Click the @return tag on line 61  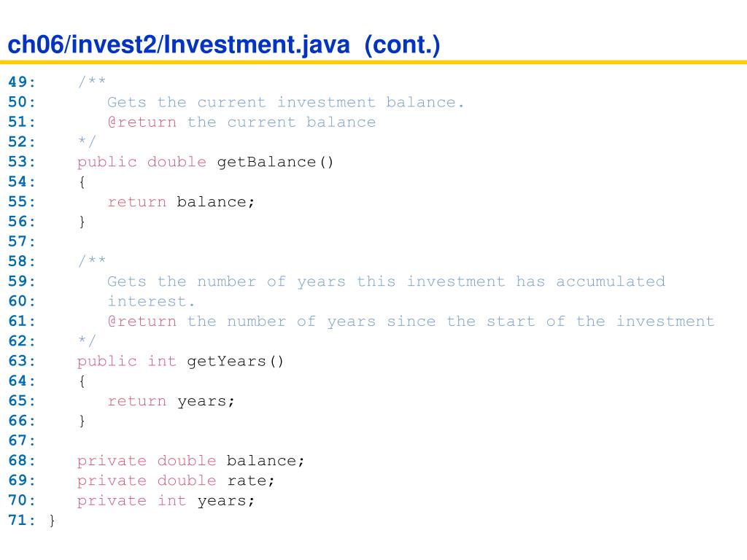click(142, 322)
